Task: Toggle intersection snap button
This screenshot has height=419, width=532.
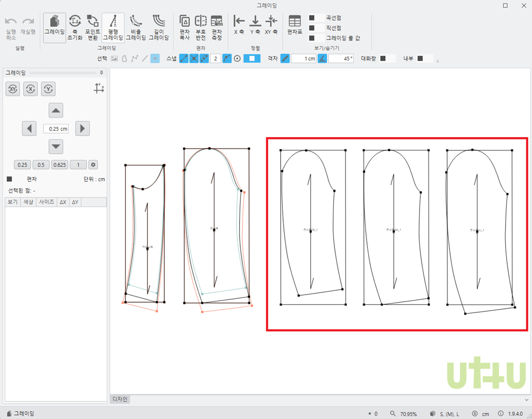Action: point(194,59)
